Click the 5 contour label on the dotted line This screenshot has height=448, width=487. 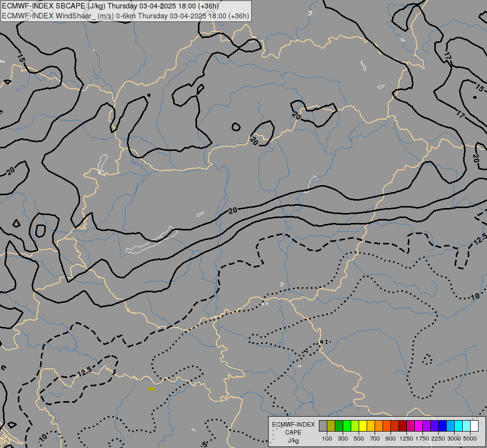click(x=204, y=444)
